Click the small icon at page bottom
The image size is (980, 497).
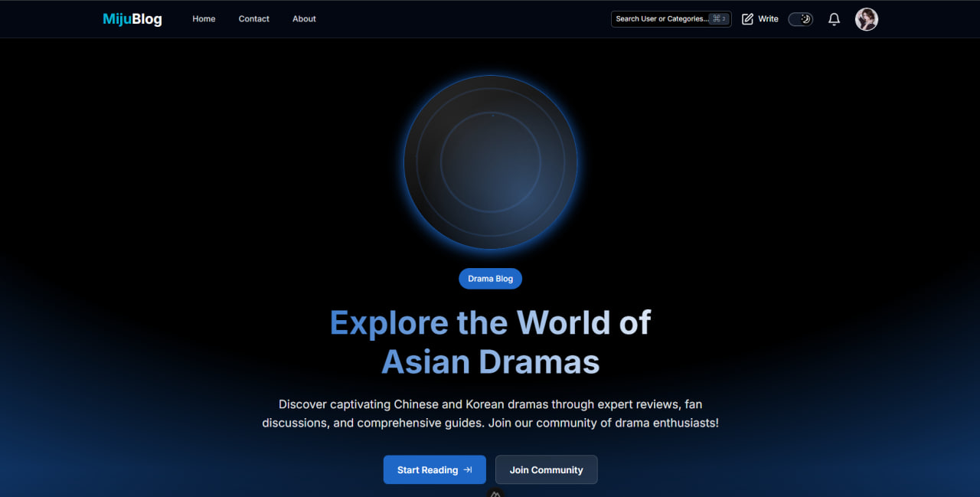(495, 493)
